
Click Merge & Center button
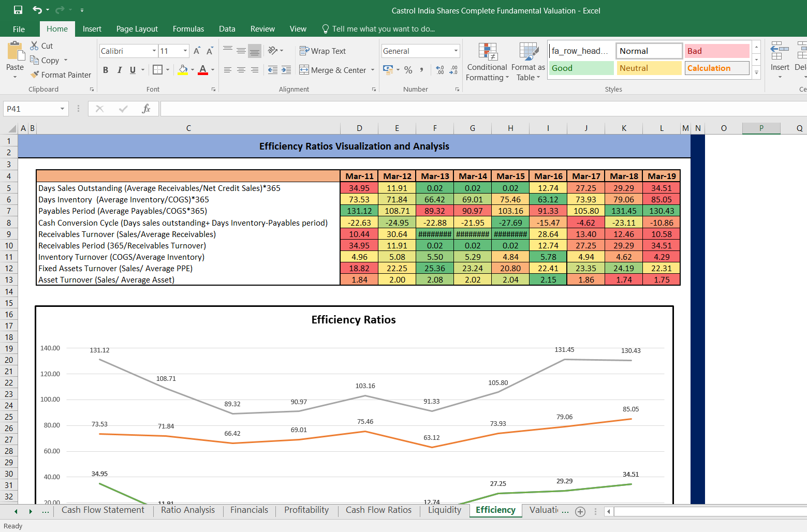(333, 70)
